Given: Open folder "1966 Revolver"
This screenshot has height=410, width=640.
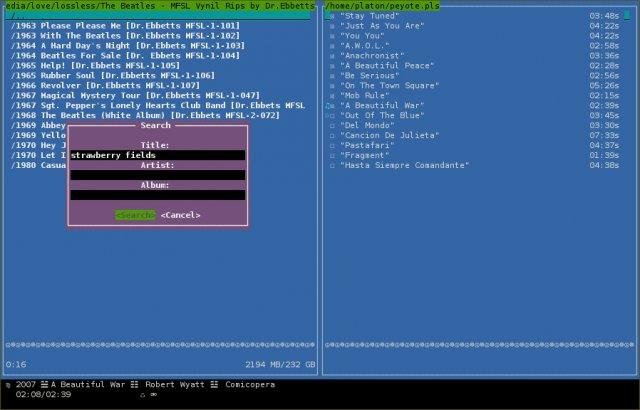Looking at the screenshot, I should 105,86.
